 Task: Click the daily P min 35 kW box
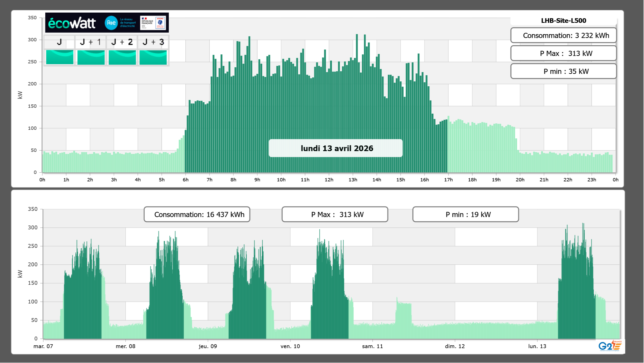[x=563, y=71]
